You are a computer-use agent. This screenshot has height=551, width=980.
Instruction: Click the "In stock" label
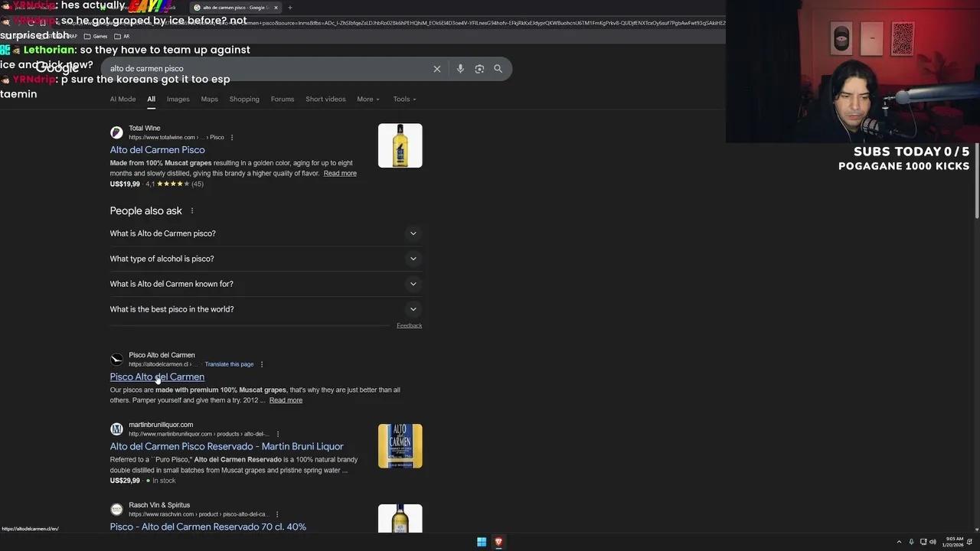[x=164, y=481]
